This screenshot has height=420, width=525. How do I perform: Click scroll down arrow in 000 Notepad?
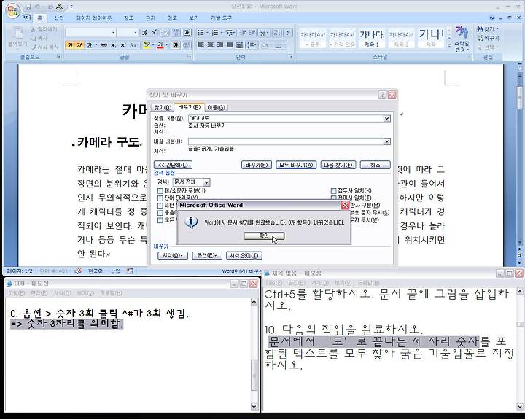coord(254,407)
